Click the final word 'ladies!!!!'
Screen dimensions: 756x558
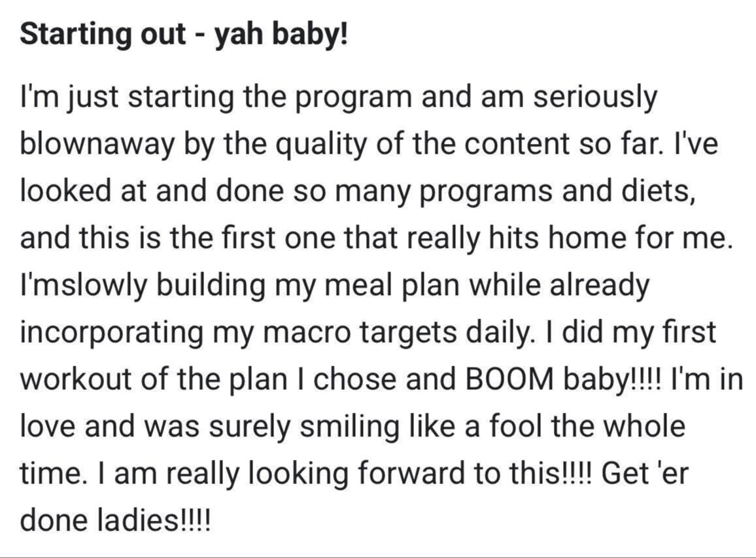click(x=154, y=521)
